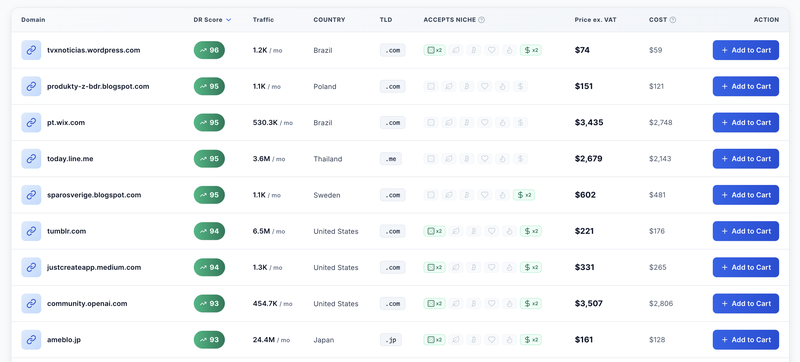
Task: Open the tumblr.com domain name
Action: 66,231
